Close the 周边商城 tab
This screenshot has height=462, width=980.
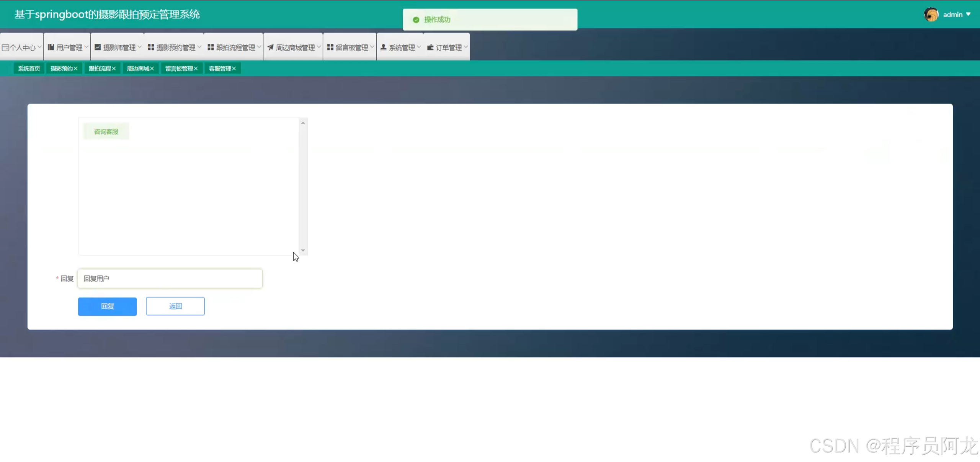click(x=152, y=69)
